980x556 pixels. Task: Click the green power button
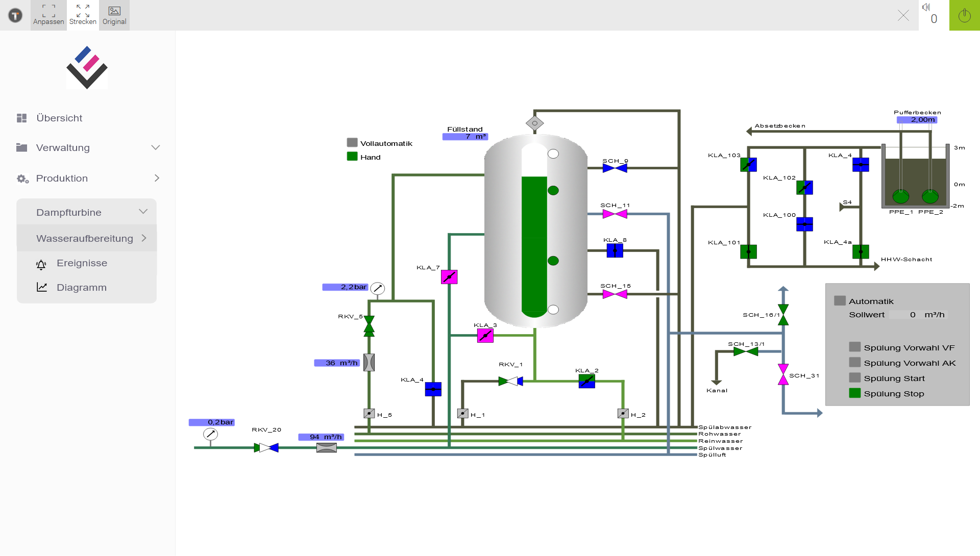pos(964,15)
